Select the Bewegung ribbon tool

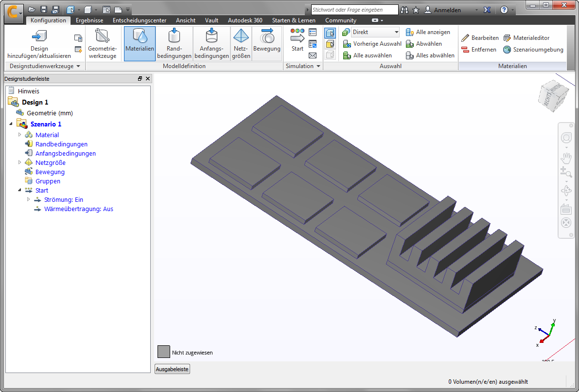[266, 44]
